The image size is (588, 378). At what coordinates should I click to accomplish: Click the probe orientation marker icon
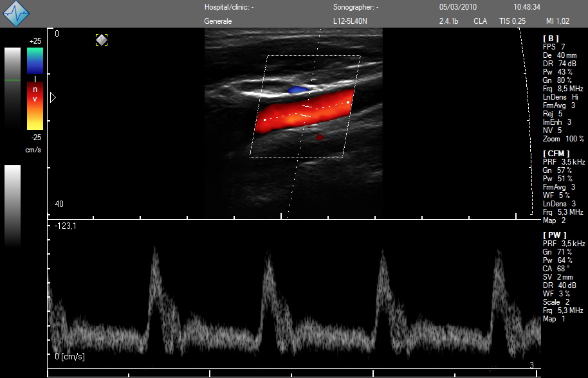tap(102, 40)
